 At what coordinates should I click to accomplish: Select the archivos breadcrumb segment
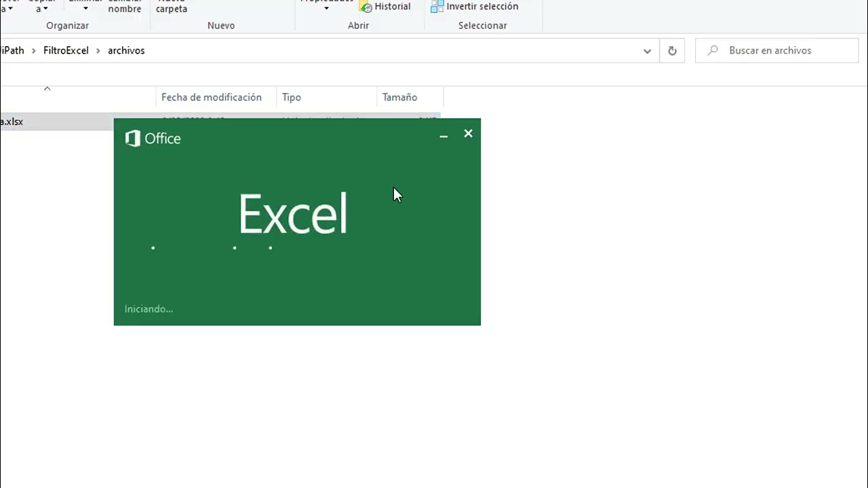[126, 51]
